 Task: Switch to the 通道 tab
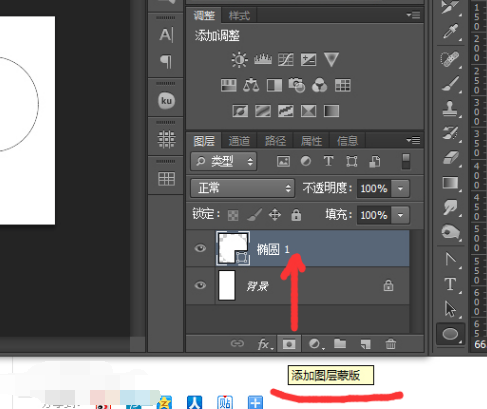(239, 141)
